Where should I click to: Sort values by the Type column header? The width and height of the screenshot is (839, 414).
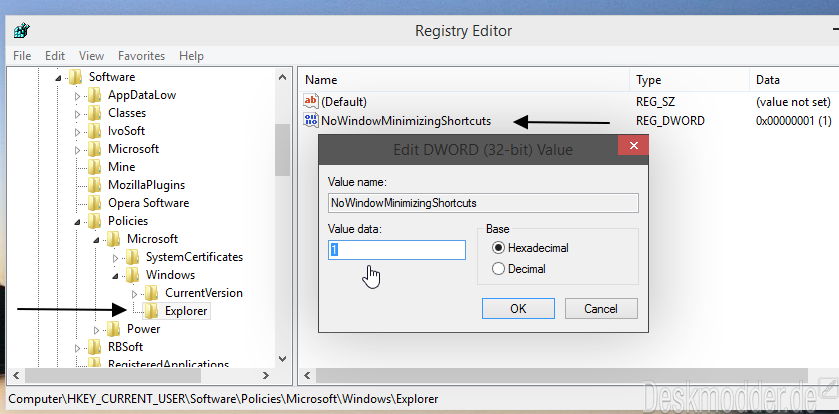(689, 80)
